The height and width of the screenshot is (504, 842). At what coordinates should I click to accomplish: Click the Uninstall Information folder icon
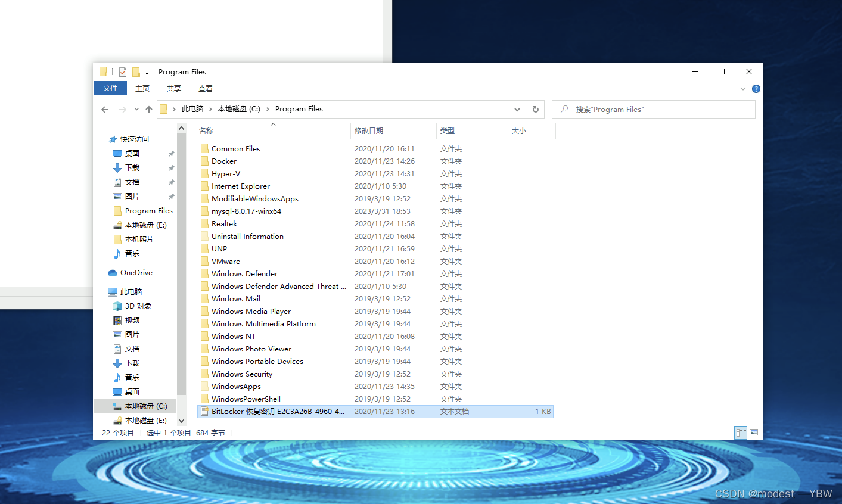[204, 236]
